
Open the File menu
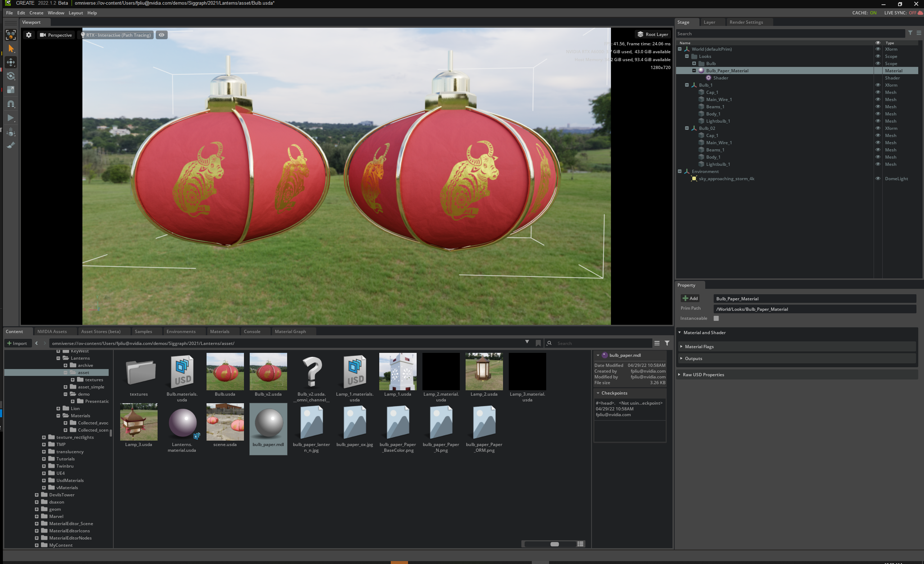point(9,13)
